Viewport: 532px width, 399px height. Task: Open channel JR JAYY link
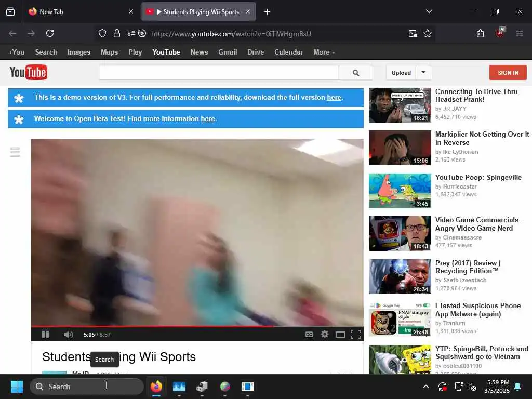tap(454, 109)
